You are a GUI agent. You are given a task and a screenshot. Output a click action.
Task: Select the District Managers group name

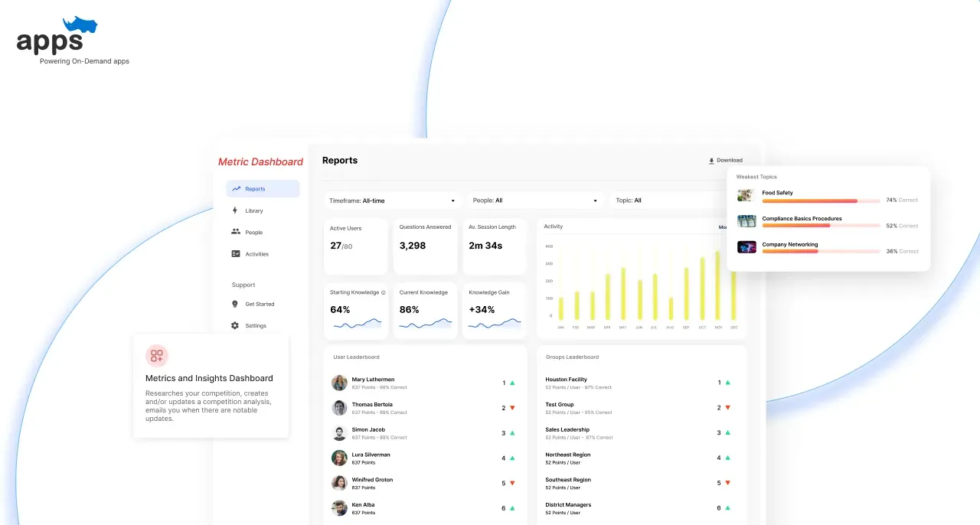coord(568,505)
